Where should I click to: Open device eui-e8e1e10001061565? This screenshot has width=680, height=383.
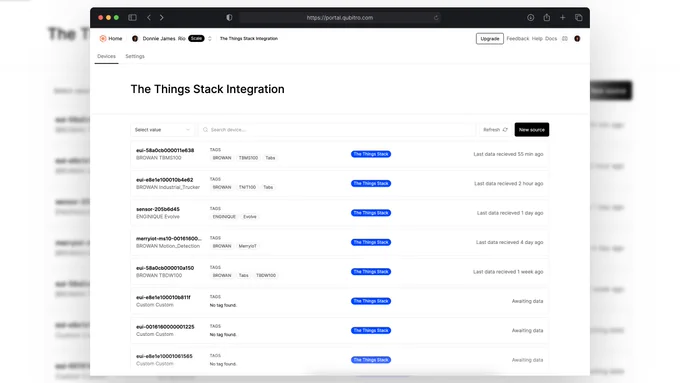340,360
